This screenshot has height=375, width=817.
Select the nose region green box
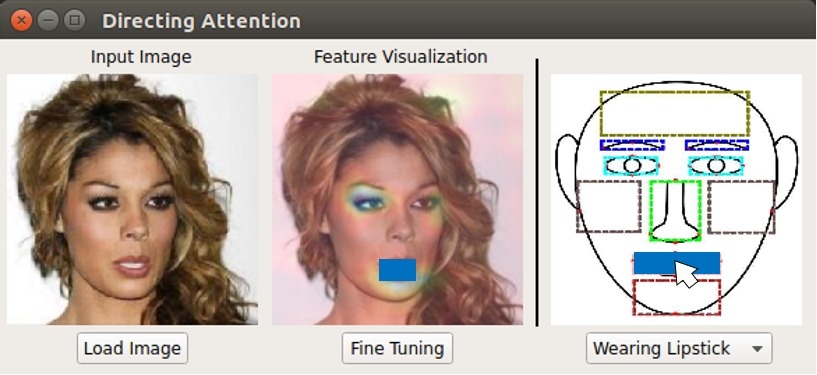pyautogui.click(x=675, y=211)
